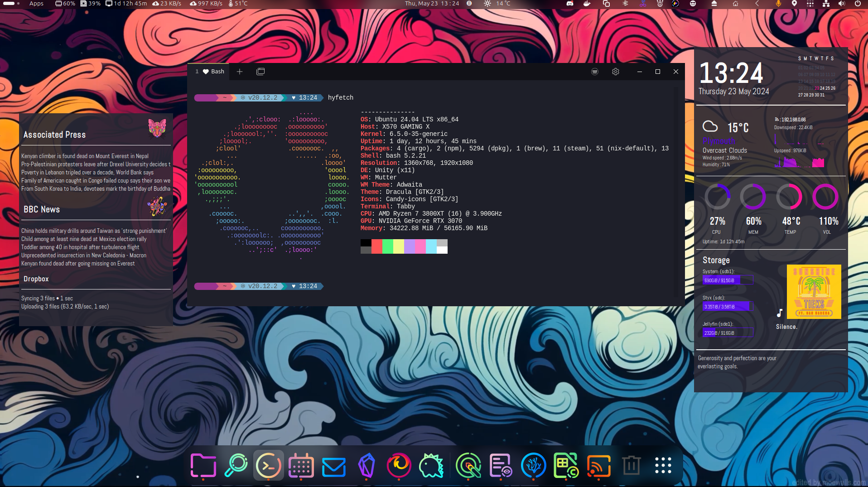Open the file manager in the dock
The image size is (868, 487).
click(203, 466)
